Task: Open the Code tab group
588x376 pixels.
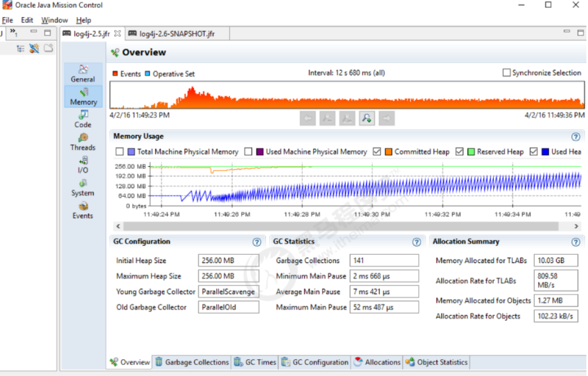Action: [83, 119]
